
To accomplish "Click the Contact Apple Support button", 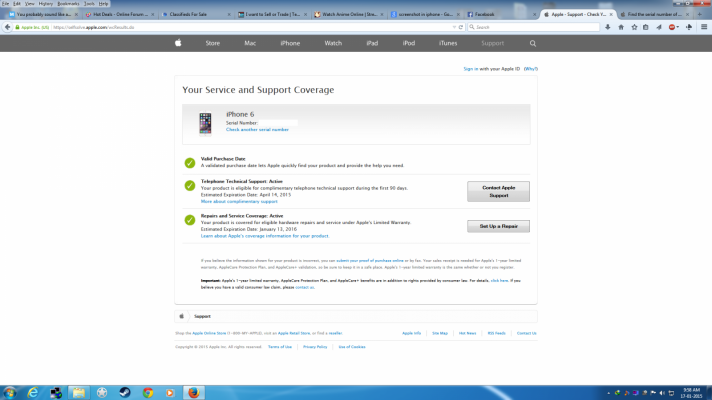I will [x=498, y=192].
